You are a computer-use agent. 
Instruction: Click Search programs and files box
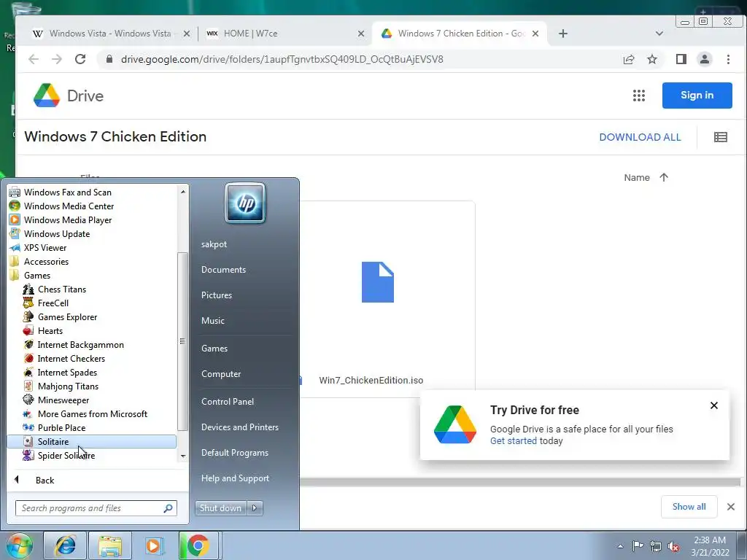click(x=96, y=508)
